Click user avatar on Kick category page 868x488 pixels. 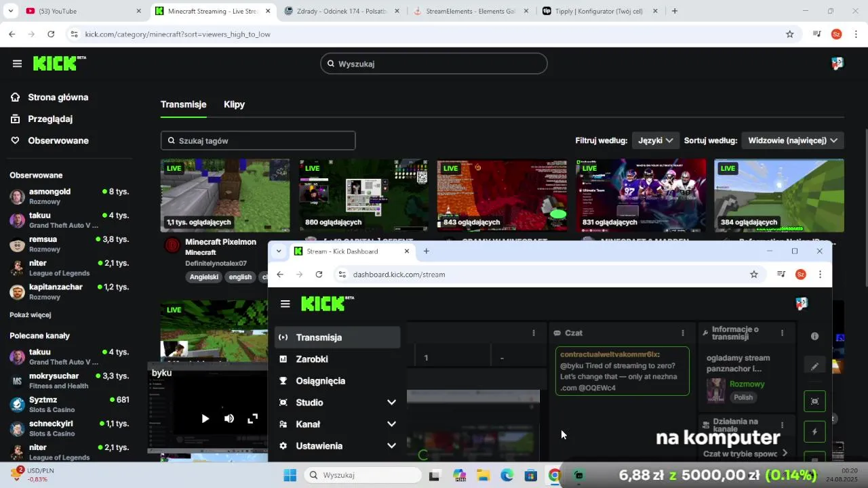pos(837,64)
